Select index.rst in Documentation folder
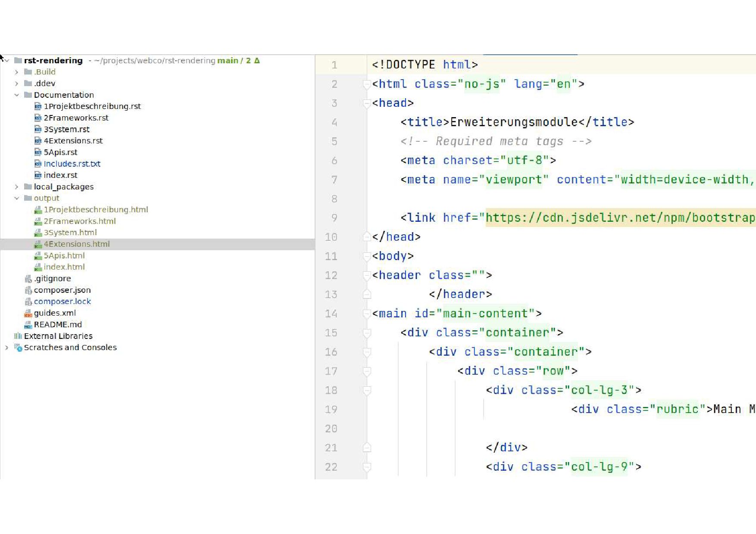756x534 pixels. click(60, 175)
